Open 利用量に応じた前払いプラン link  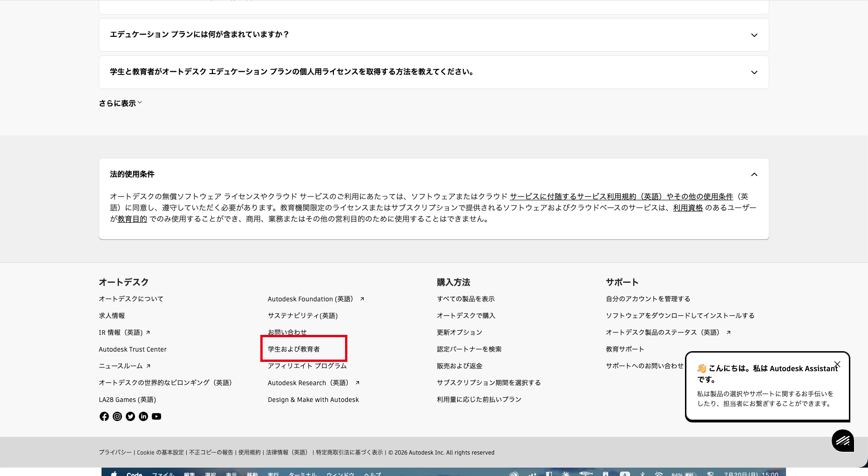[x=479, y=400]
